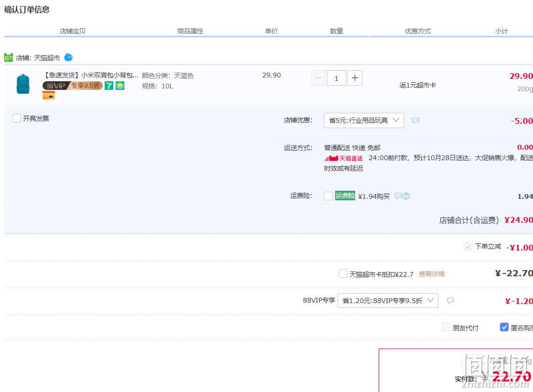This screenshot has height=392, width=533.
Task: Click the green 运费险 badge
Action: 345,196
